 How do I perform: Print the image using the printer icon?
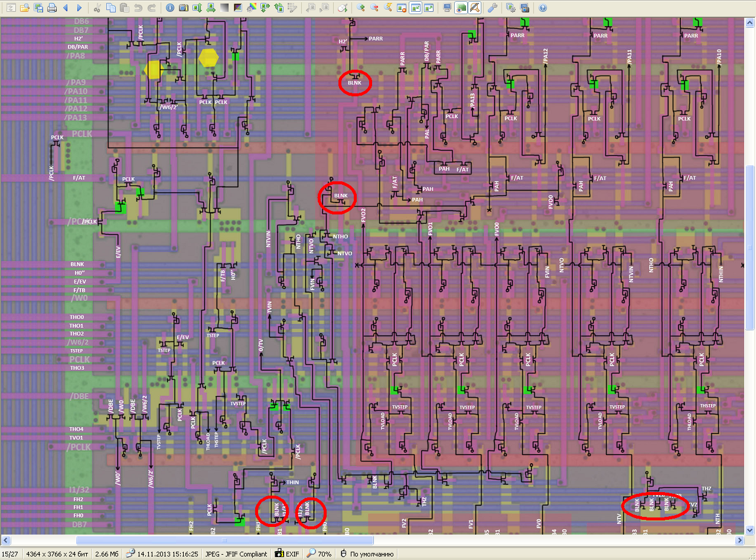point(52,8)
